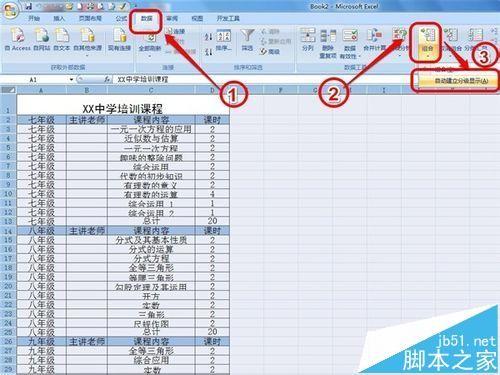This screenshot has height=375, width=500.
Task: Open the 排序 sort dialog icon
Action: click(x=224, y=36)
